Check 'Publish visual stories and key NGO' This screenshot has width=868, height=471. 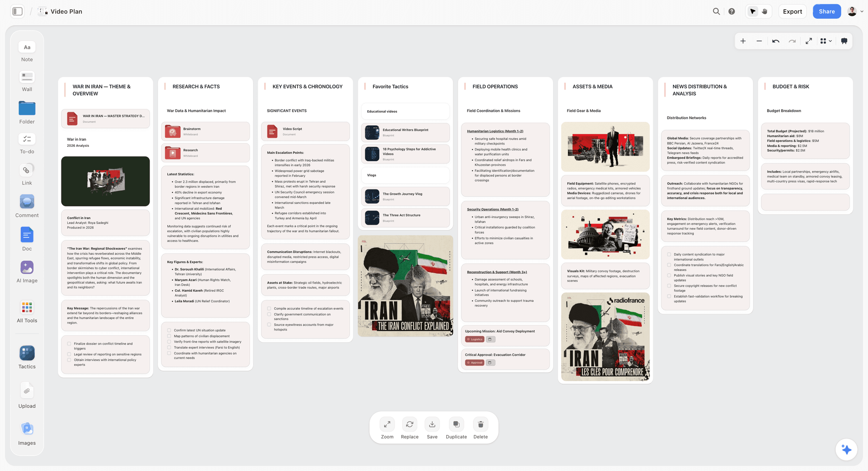669,276
